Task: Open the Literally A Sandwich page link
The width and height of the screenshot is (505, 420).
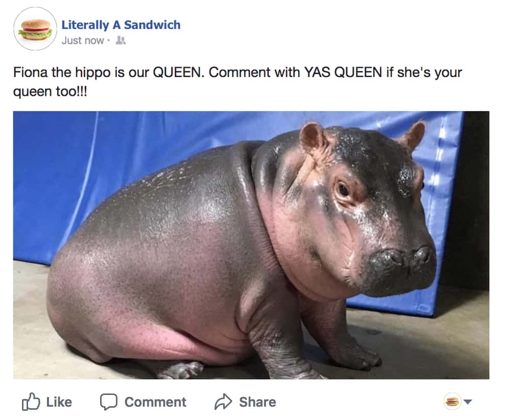Action: click(121, 25)
